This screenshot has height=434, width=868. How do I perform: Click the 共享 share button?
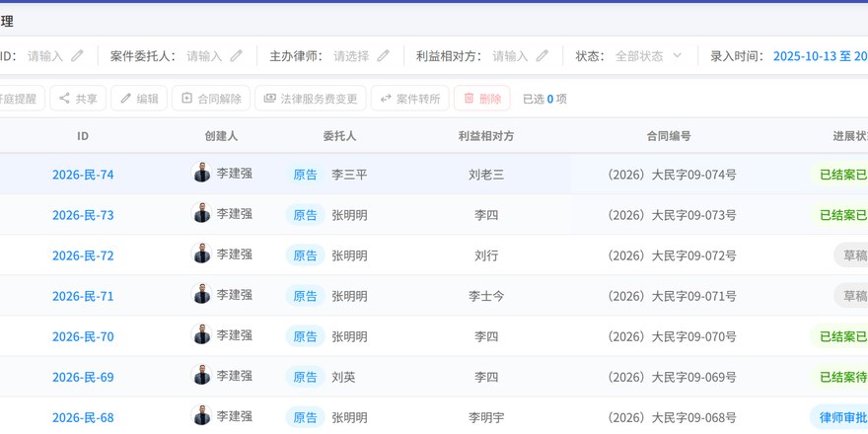(78, 99)
